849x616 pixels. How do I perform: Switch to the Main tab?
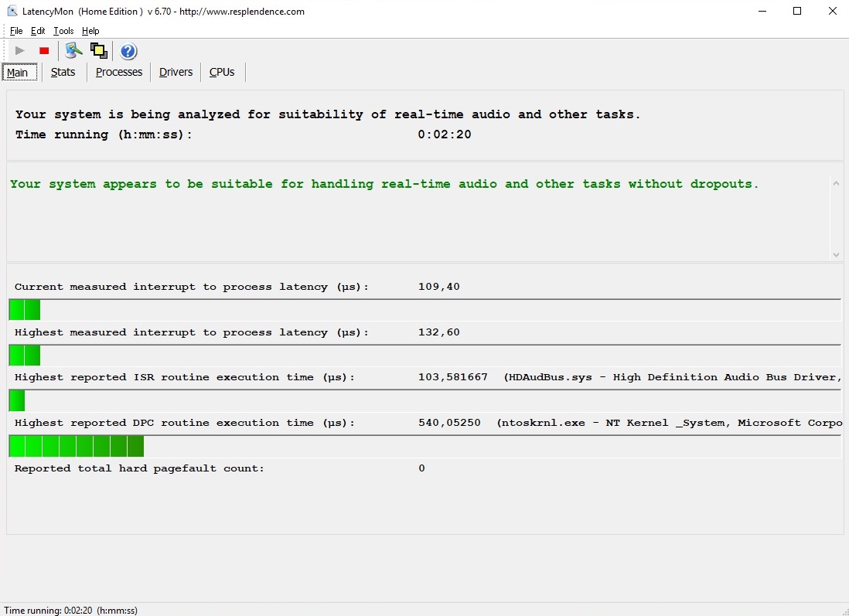pyautogui.click(x=19, y=72)
